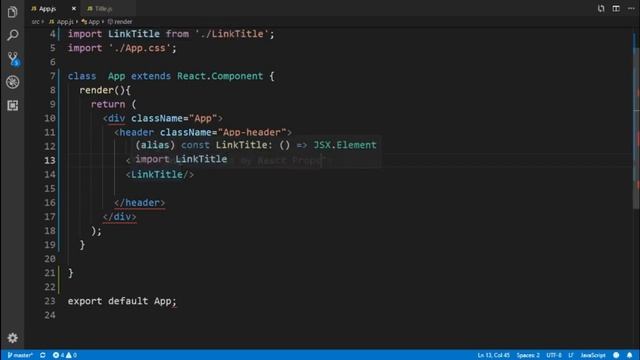Change indentation via Spaces: 2

[528, 355]
